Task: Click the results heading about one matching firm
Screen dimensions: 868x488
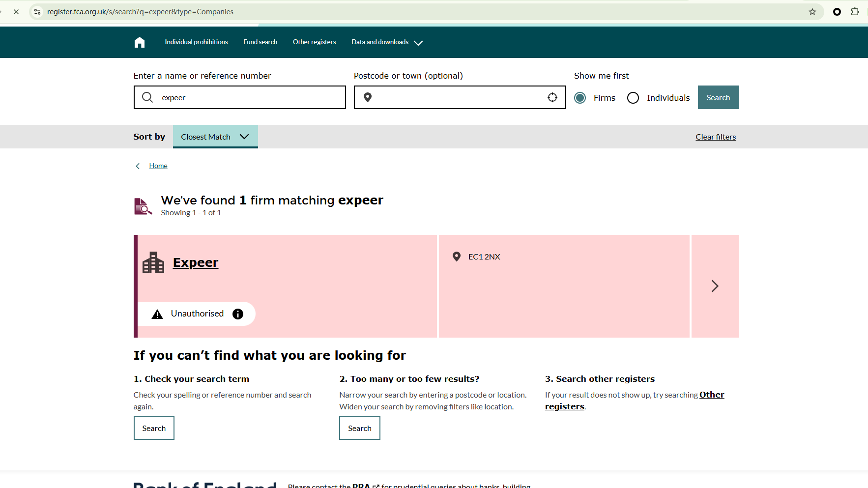Action: point(272,201)
